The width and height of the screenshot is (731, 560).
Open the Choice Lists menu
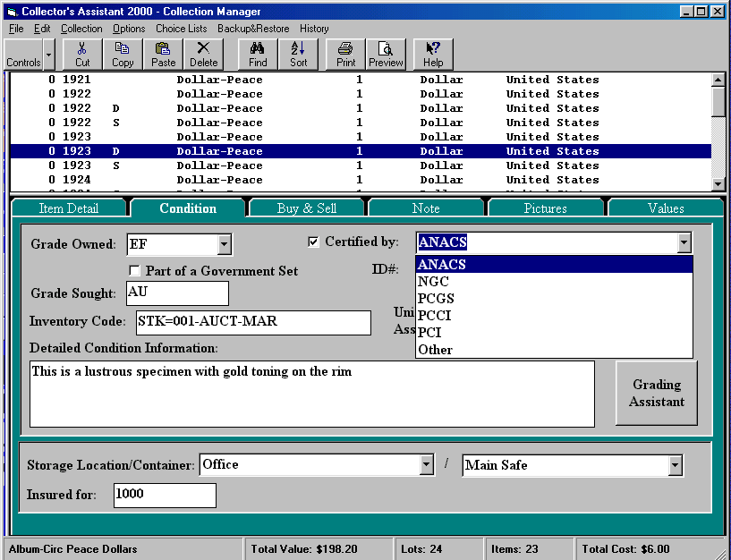[x=182, y=29]
